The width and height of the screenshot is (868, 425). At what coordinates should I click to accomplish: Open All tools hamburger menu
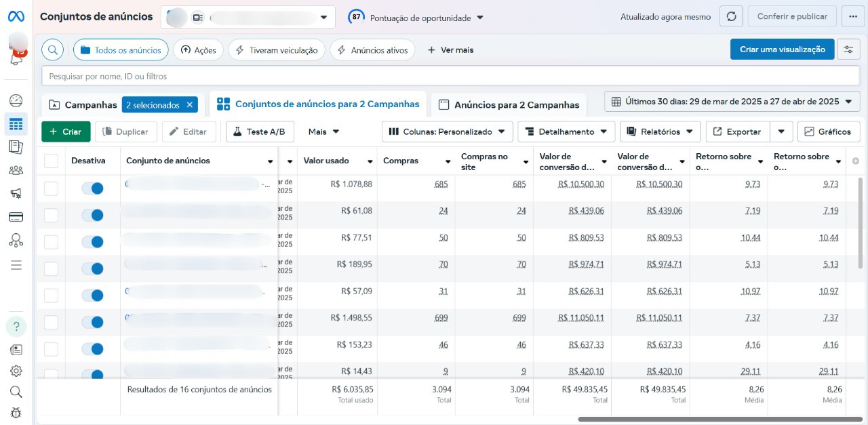coord(16,264)
